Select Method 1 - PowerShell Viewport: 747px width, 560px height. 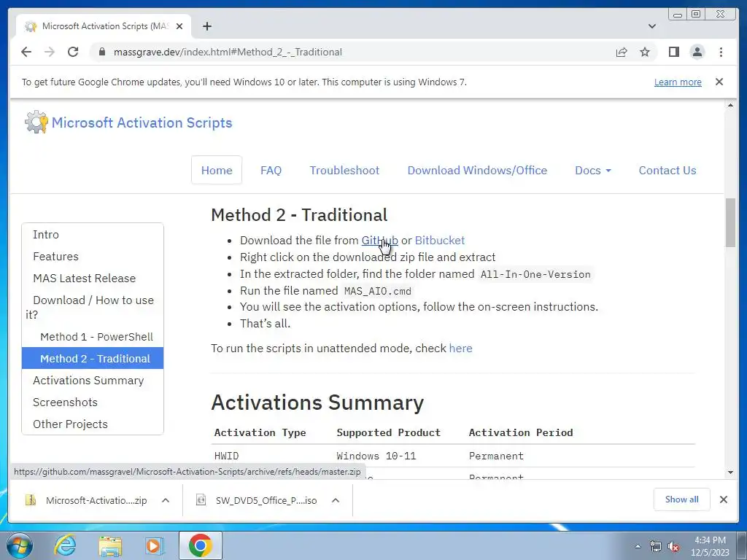click(97, 337)
